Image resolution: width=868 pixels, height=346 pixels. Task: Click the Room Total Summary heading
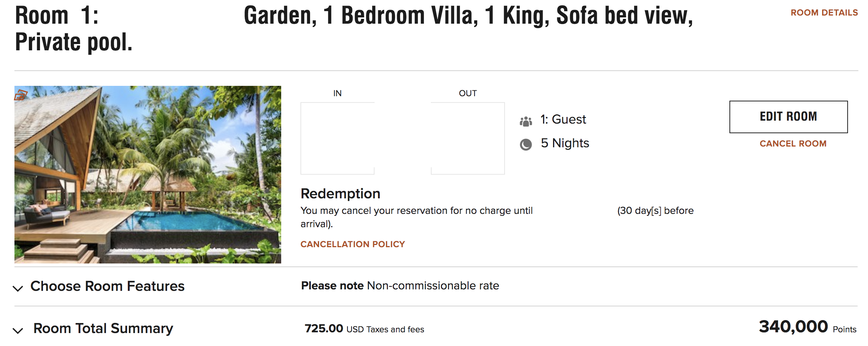tap(103, 329)
